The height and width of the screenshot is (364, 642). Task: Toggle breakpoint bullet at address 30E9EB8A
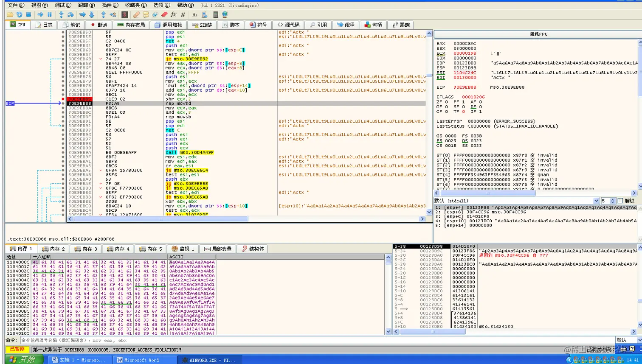click(63, 108)
